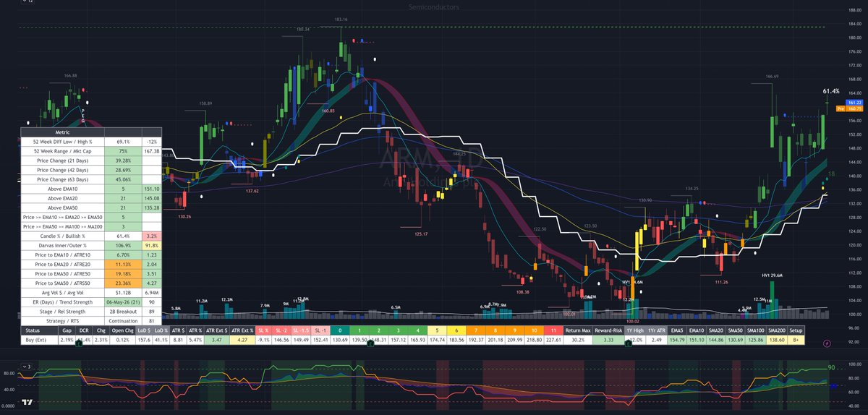Click the 39.28% Price Change (21 Days) value
Screen dimensions: 868x415
[x=123, y=162]
